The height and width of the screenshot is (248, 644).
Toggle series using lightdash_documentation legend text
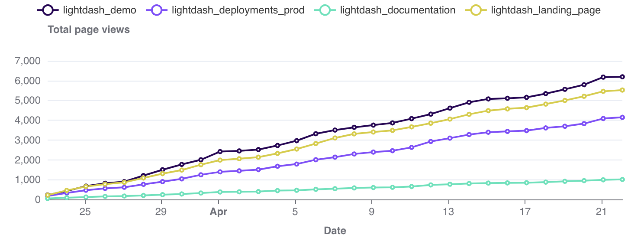point(398,10)
